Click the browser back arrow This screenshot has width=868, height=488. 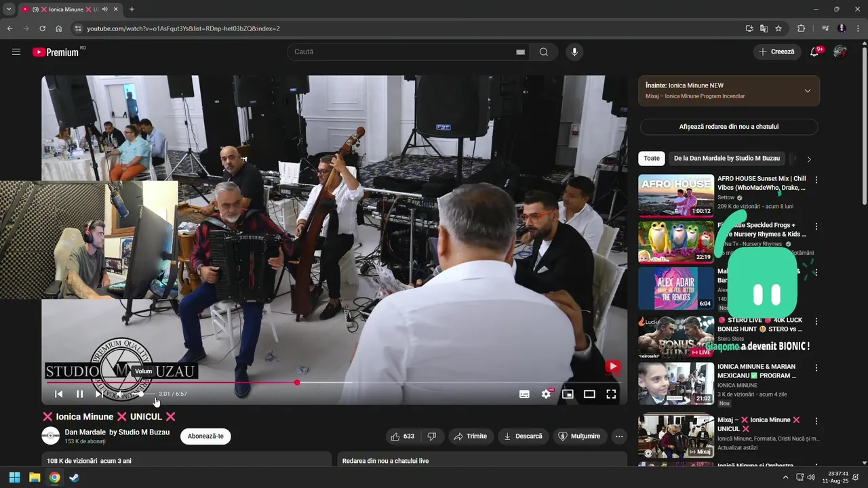tap(10, 28)
